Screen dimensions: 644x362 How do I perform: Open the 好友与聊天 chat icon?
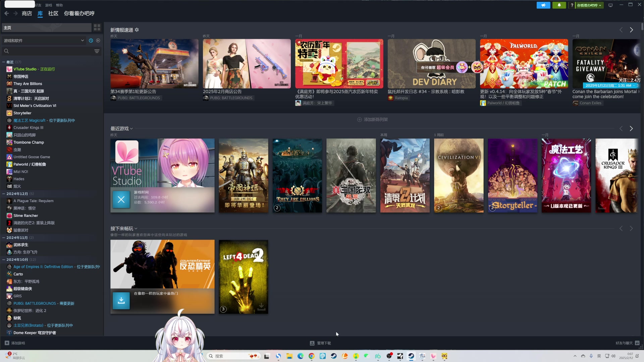pyautogui.click(x=637, y=343)
